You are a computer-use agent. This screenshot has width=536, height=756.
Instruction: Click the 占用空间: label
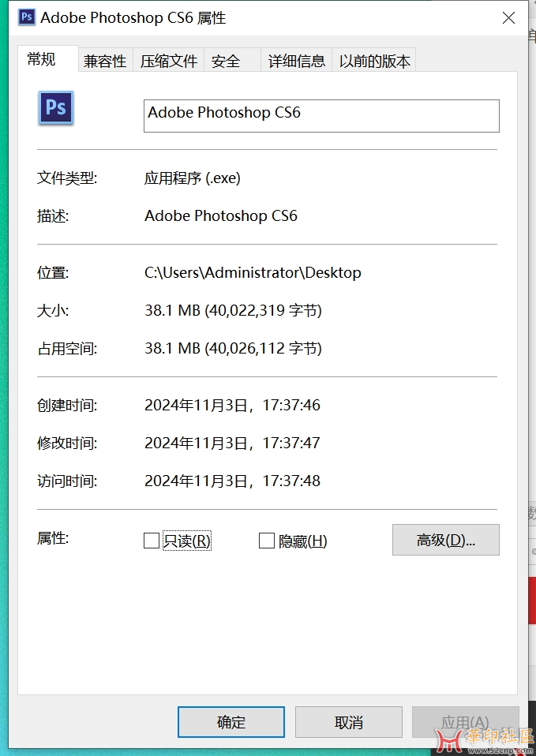tap(67, 348)
